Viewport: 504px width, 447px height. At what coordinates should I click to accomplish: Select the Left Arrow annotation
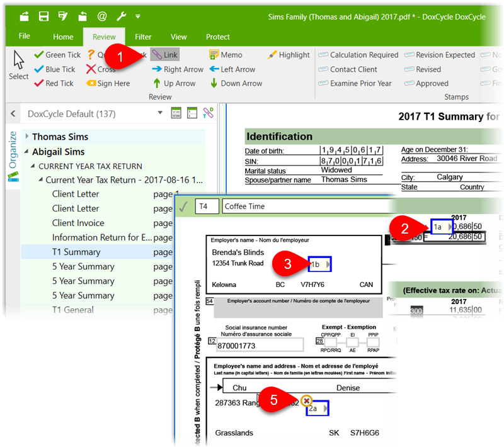(x=232, y=69)
